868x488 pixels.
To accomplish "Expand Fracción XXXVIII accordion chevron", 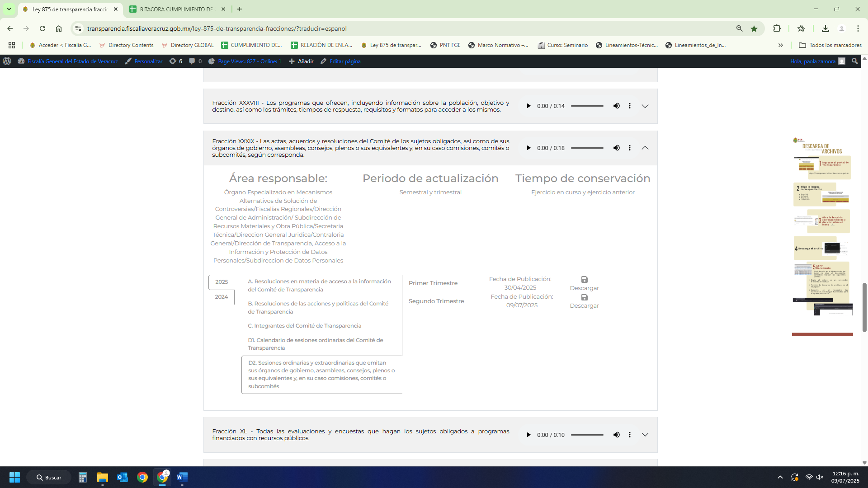I will (x=645, y=106).
